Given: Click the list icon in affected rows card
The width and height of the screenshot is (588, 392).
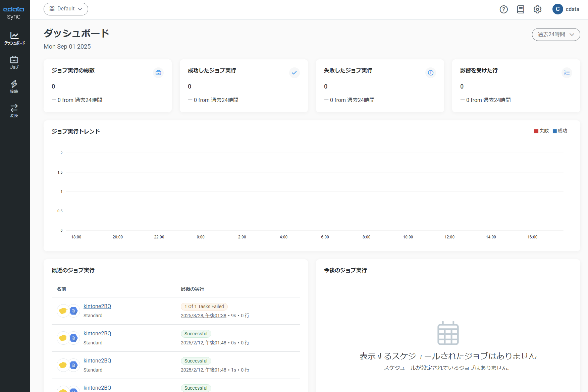Looking at the screenshot, I should click(x=567, y=73).
